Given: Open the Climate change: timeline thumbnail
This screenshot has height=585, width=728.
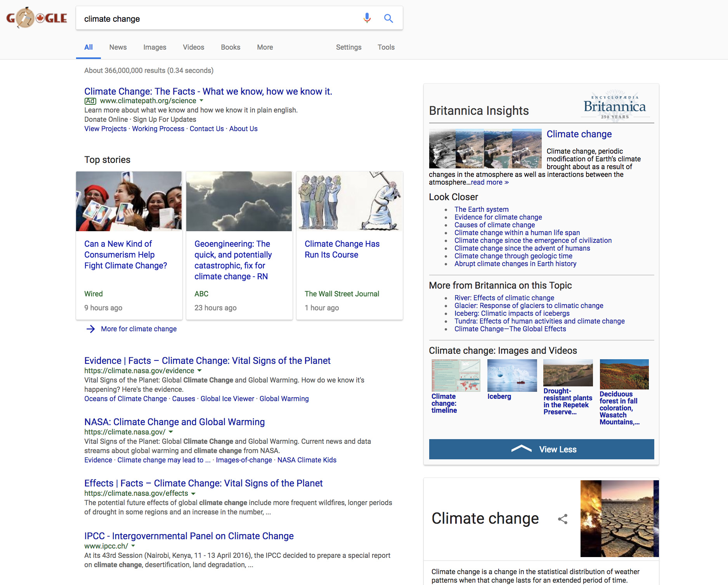Looking at the screenshot, I should pyautogui.click(x=456, y=376).
